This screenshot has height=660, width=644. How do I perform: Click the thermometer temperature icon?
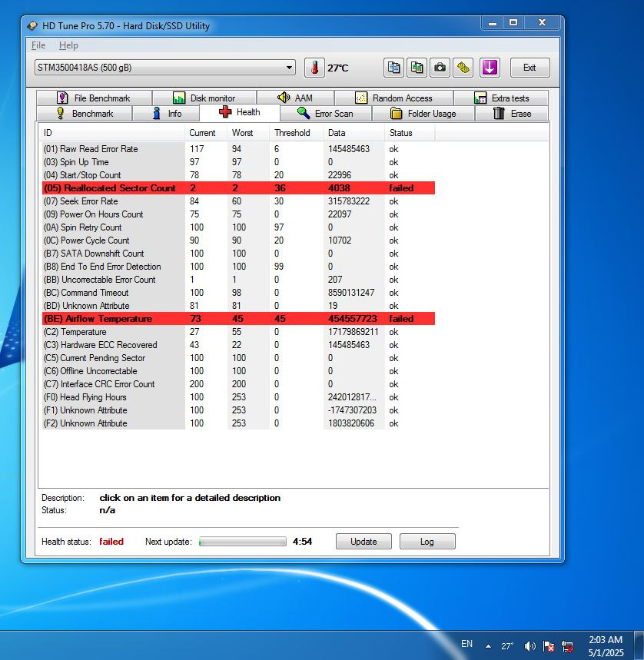tap(314, 68)
